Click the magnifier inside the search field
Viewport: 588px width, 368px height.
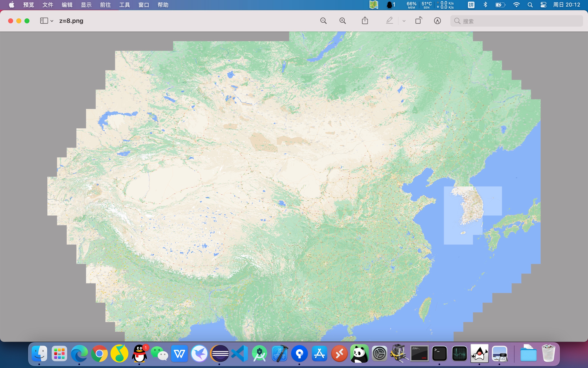(x=457, y=21)
